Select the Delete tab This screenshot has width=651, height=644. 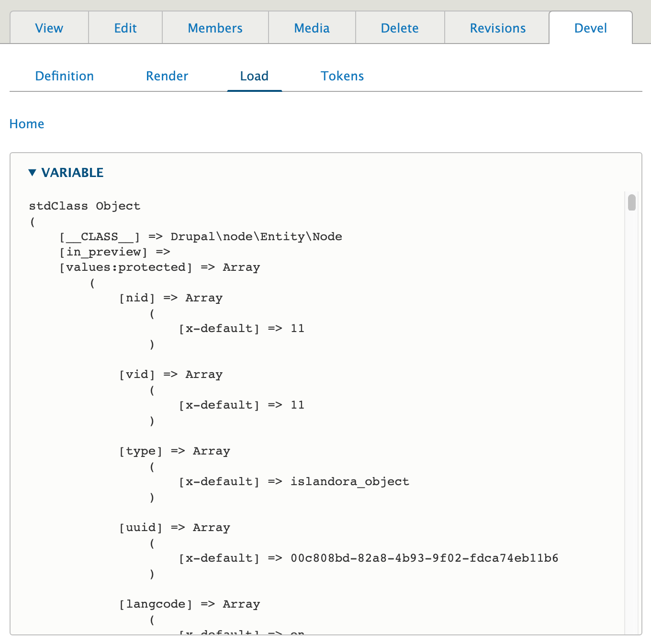pos(399,28)
